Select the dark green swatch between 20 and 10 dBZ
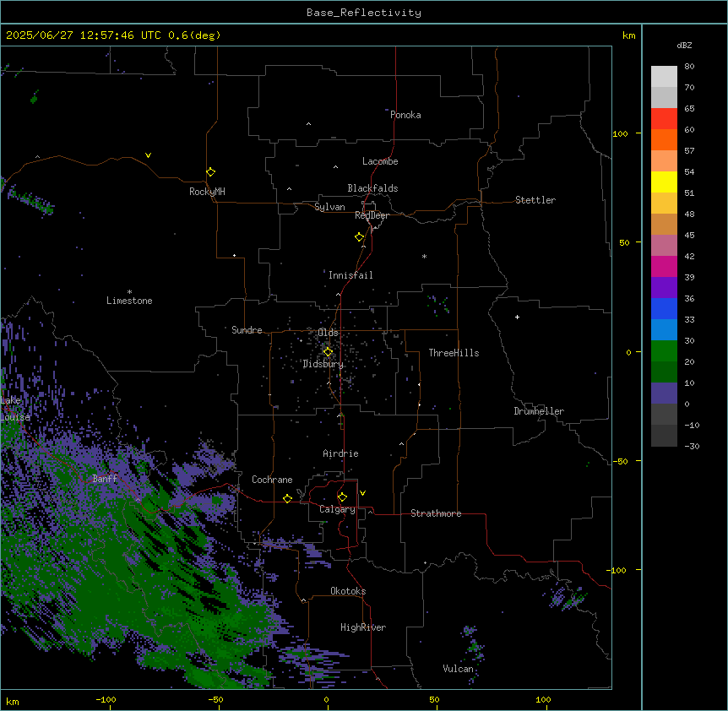 [664, 372]
